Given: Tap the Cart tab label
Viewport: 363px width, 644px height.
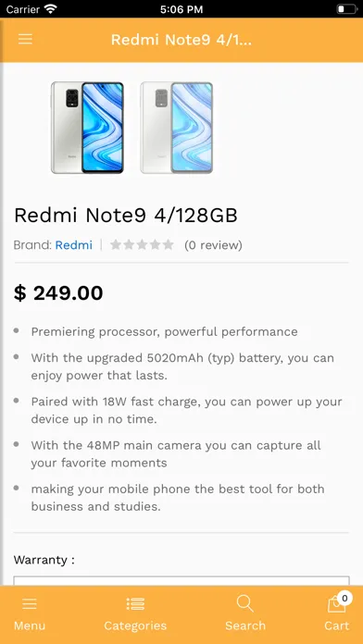Looking at the screenshot, I should pyautogui.click(x=336, y=625).
